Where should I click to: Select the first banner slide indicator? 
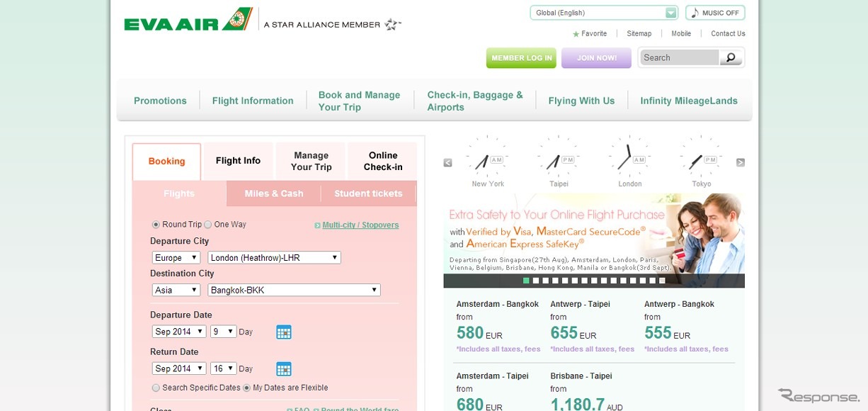pos(527,281)
